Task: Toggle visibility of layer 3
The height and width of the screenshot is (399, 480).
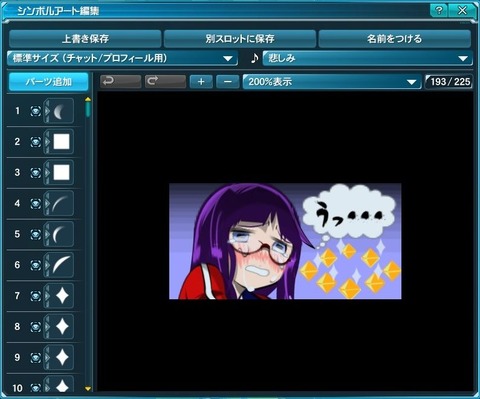Action: (36, 173)
